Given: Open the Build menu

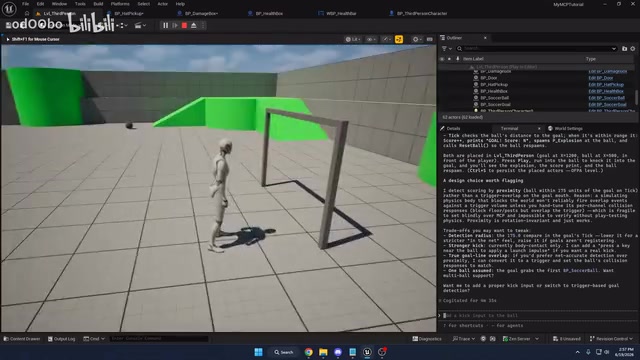Looking at the screenshot, I should click(98, 4).
